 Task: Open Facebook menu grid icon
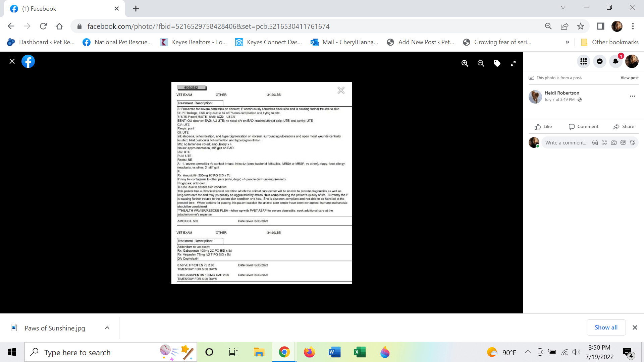(583, 61)
